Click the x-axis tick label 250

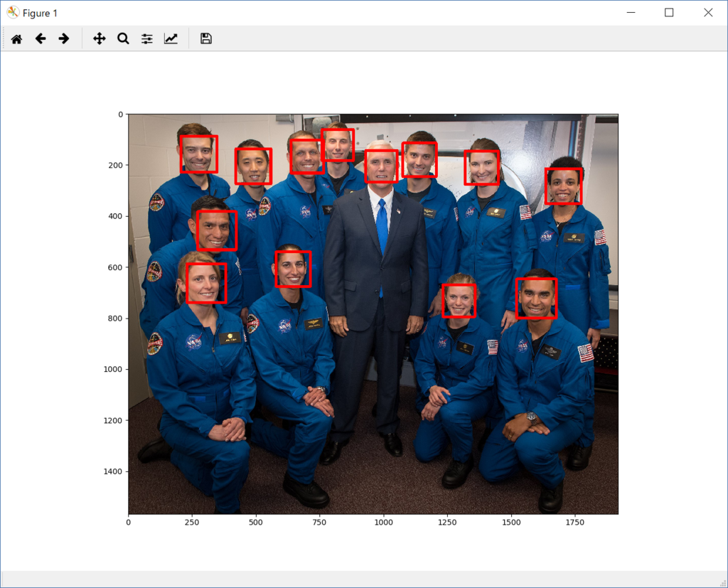click(x=192, y=523)
